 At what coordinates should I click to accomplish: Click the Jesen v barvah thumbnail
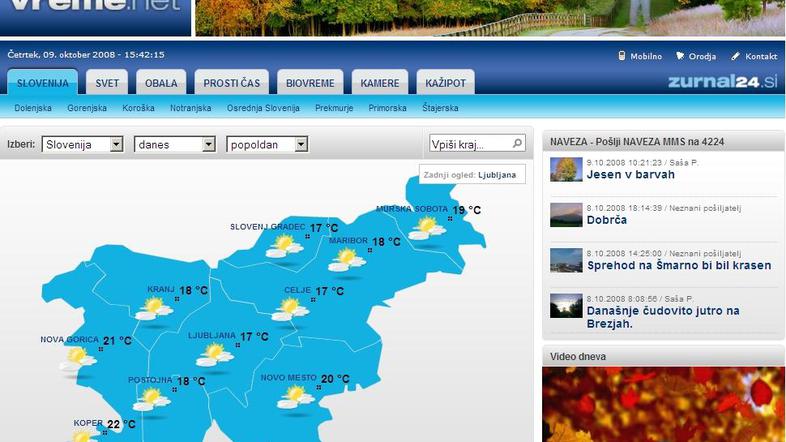click(x=566, y=169)
